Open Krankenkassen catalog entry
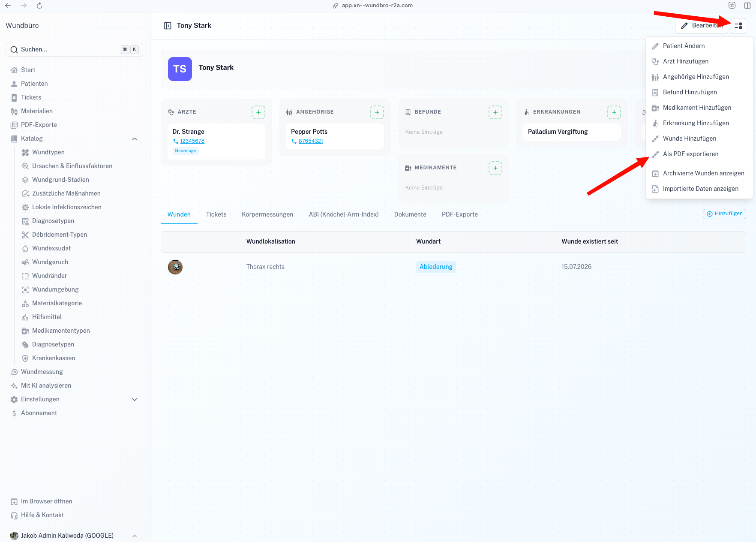Screen dimensions: 756x542 (x=54, y=358)
